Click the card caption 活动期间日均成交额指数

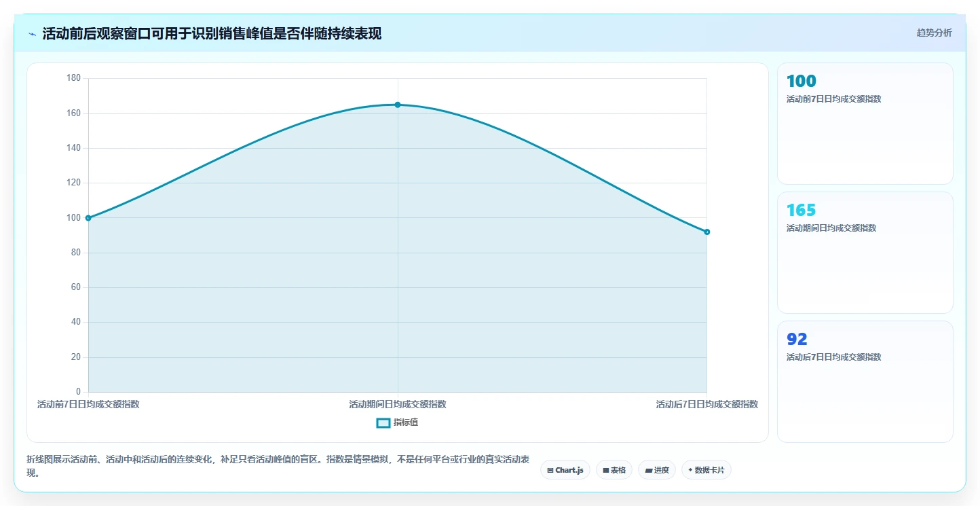click(x=831, y=228)
